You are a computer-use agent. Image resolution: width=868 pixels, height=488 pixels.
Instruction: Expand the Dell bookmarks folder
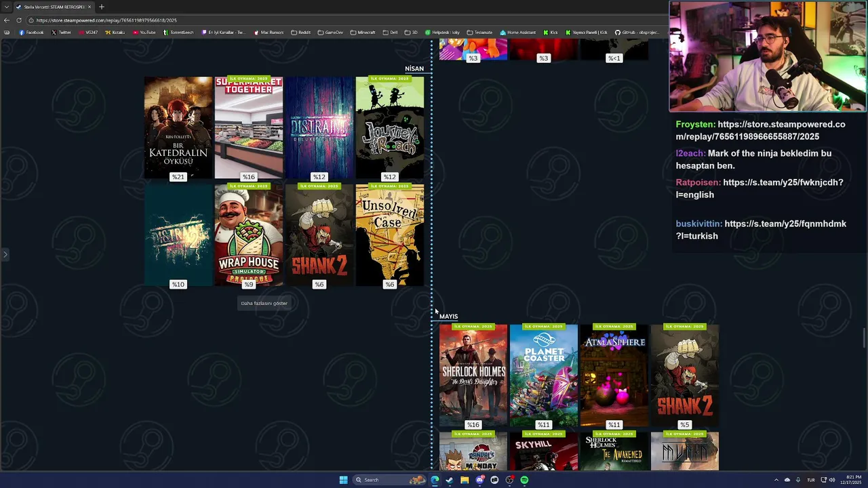(390, 33)
